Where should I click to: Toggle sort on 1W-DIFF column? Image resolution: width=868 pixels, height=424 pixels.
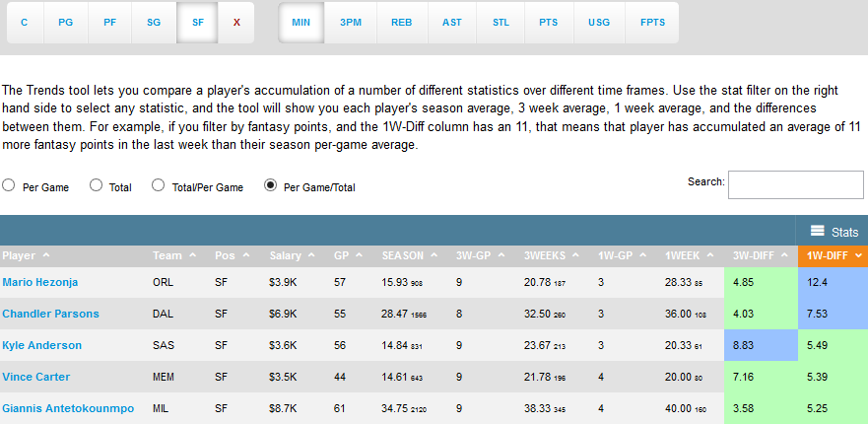click(834, 256)
